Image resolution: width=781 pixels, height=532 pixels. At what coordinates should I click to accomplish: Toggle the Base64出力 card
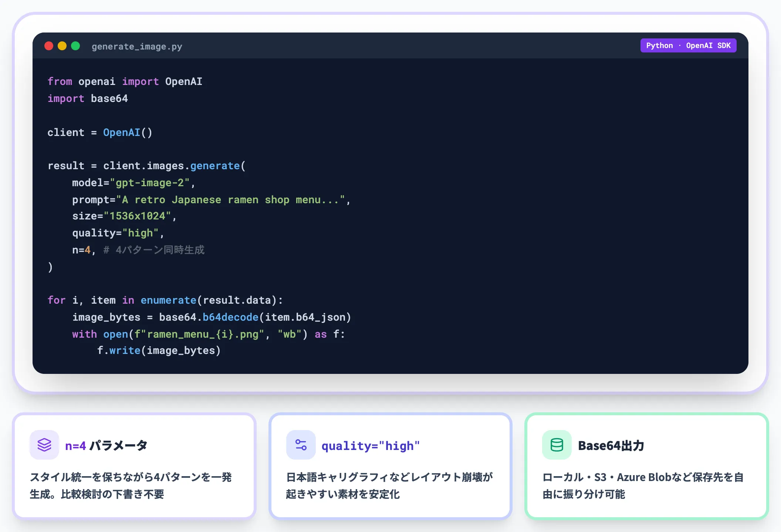point(646,465)
